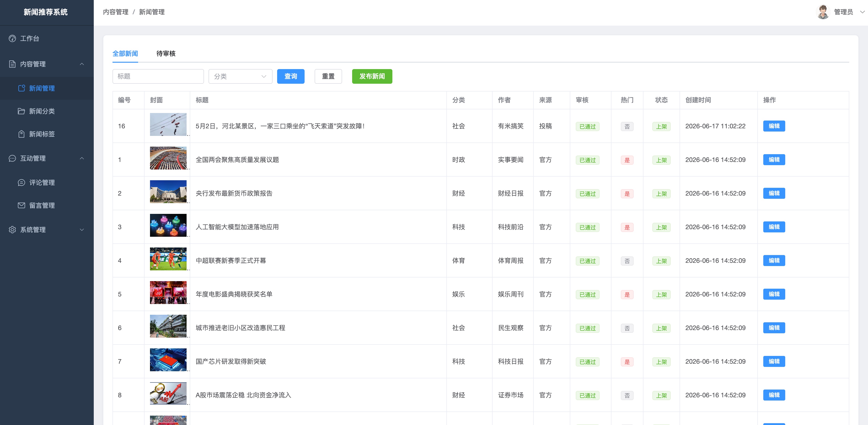Expand the 系统管理 menu chevron
This screenshot has width=868, height=425.
(82, 230)
